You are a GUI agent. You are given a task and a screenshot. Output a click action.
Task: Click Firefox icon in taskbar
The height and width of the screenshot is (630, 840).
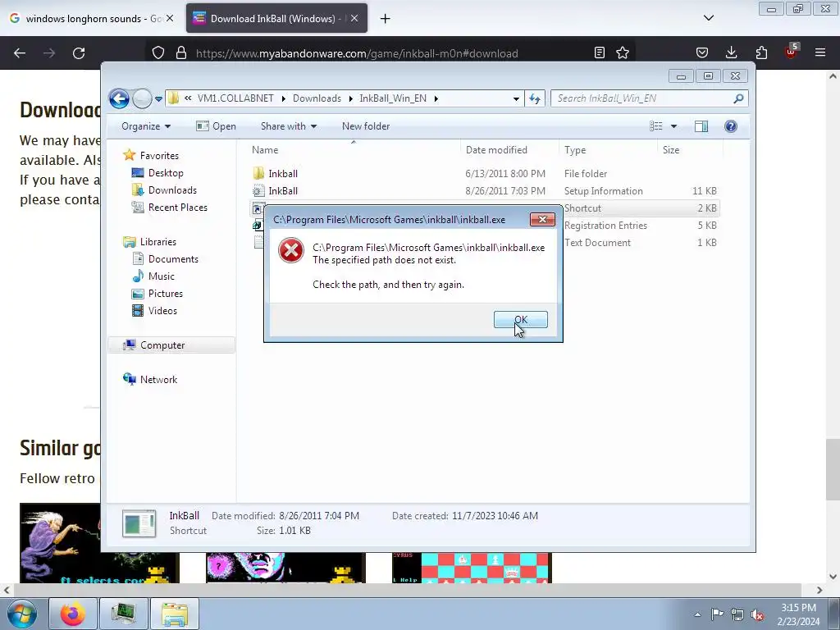(73, 614)
